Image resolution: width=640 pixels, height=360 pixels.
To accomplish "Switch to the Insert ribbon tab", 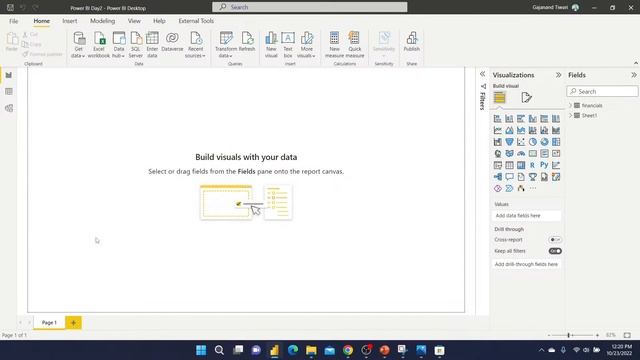I will click(70, 21).
